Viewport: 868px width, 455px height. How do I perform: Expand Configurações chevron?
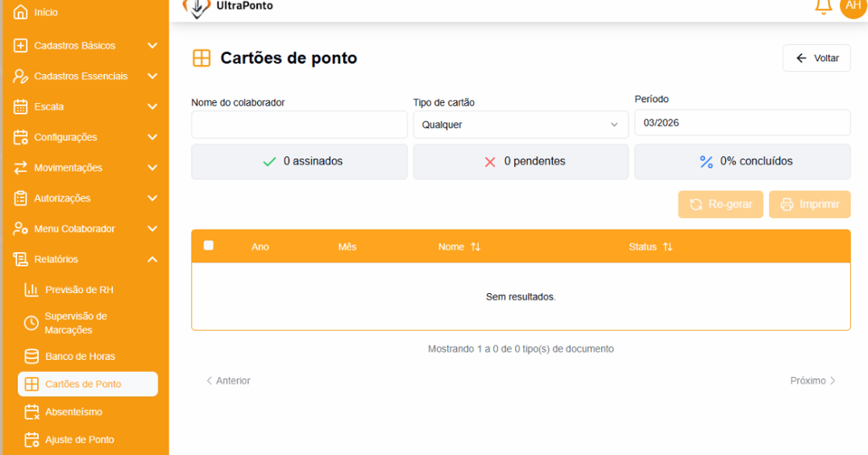click(152, 137)
